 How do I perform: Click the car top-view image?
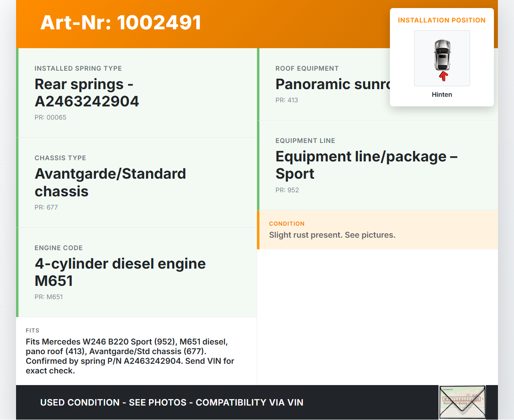(442, 55)
